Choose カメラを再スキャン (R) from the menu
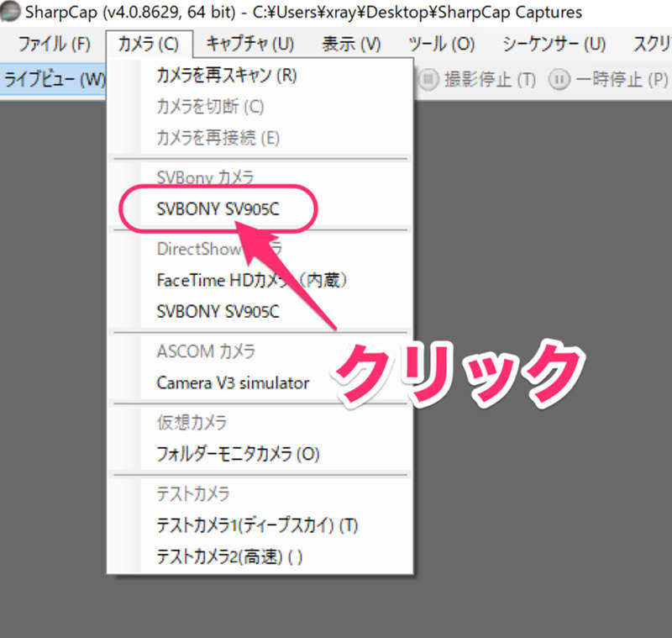 tap(227, 75)
